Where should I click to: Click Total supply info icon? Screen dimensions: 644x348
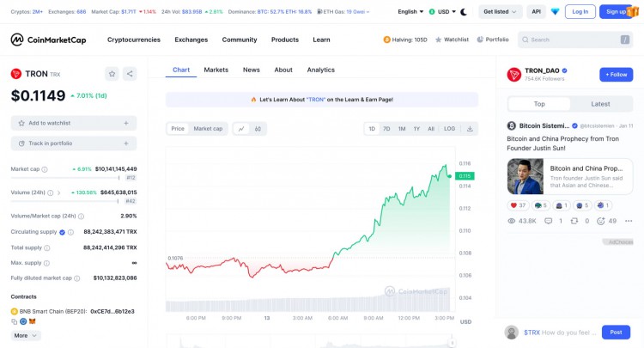(x=47, y=247)
